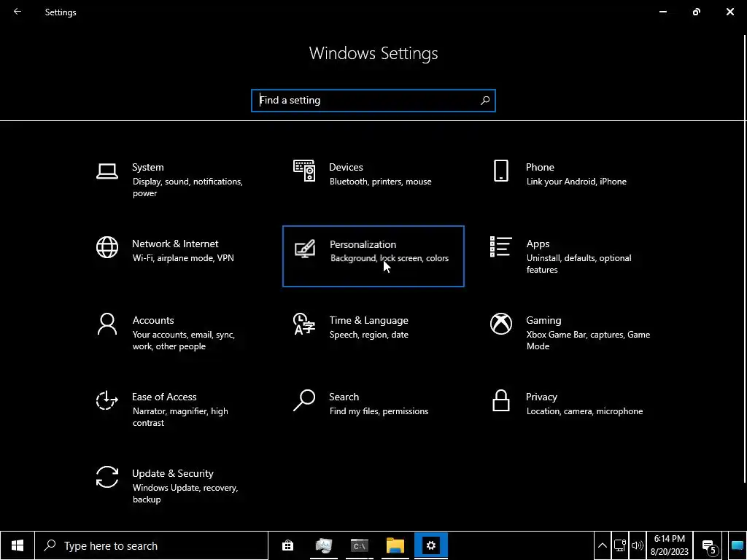This screenshot has height=560, width=747.
Task: Go back with the Settings arrow
Action: tap(18, 12)
